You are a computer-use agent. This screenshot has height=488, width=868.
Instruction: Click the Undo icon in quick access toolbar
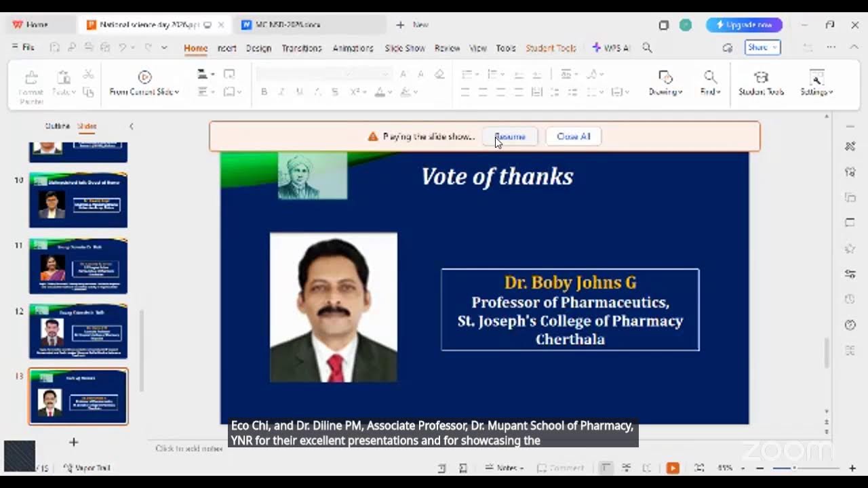click(x=123, y=47)
